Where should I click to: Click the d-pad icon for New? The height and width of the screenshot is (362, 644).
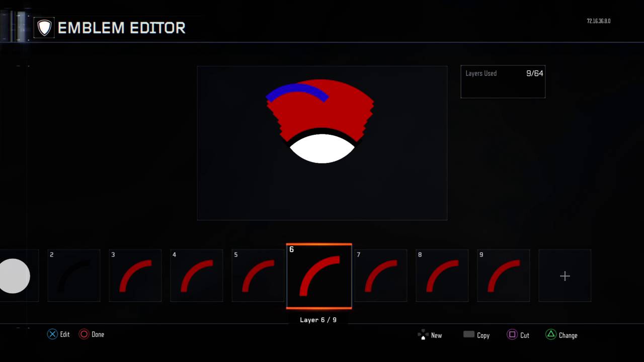pos(423,335)
